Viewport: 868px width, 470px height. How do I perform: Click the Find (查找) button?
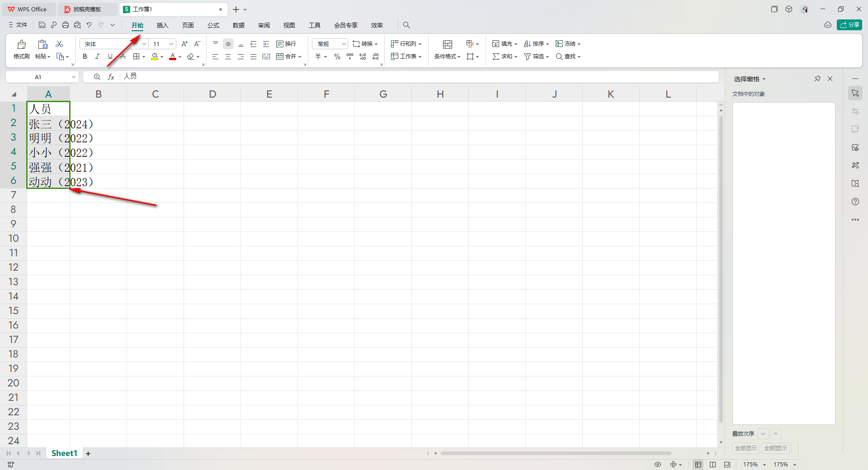pos(568,56)
